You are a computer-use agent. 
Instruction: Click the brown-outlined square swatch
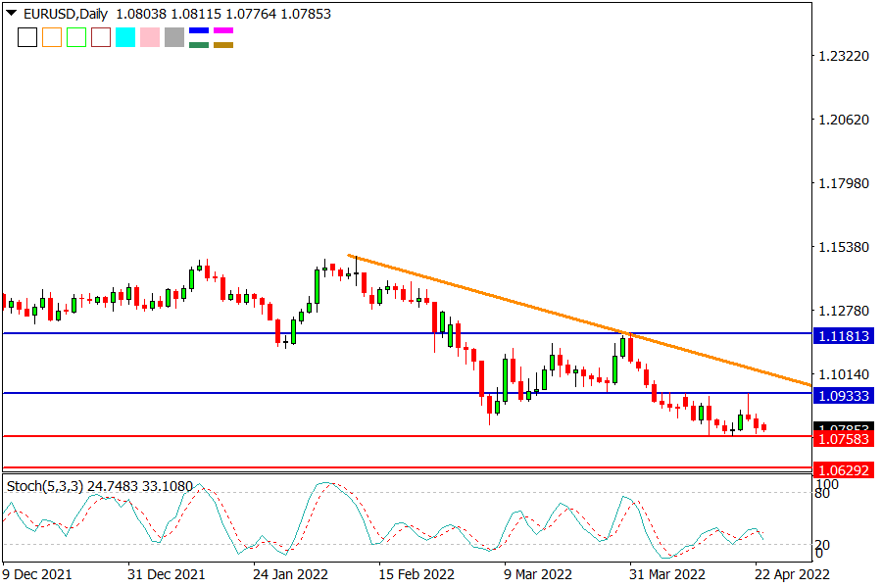(x=101, y=37)
